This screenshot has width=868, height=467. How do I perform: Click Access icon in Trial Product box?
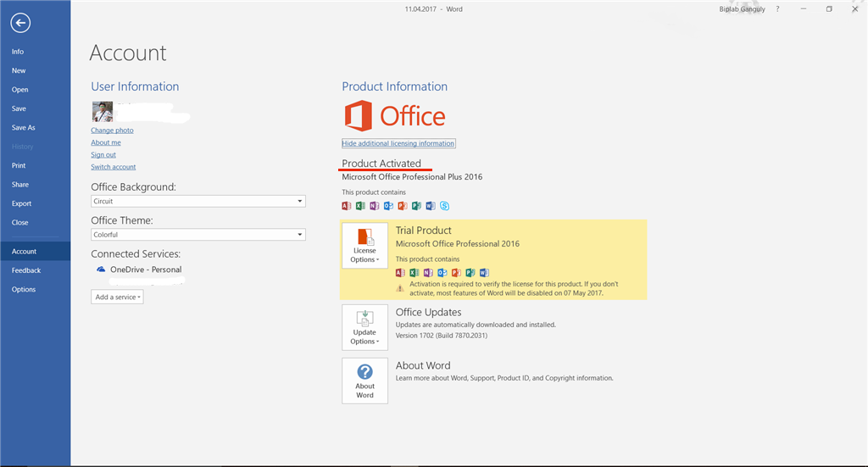[400, 272]
